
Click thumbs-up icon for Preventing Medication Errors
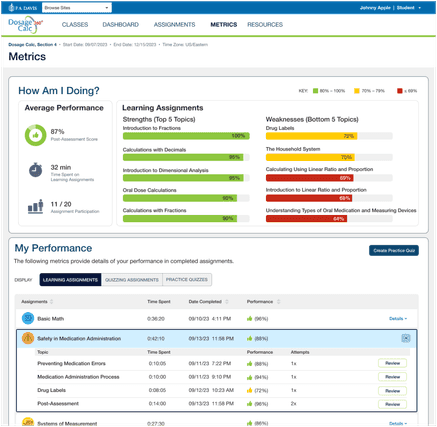(249, 364)
